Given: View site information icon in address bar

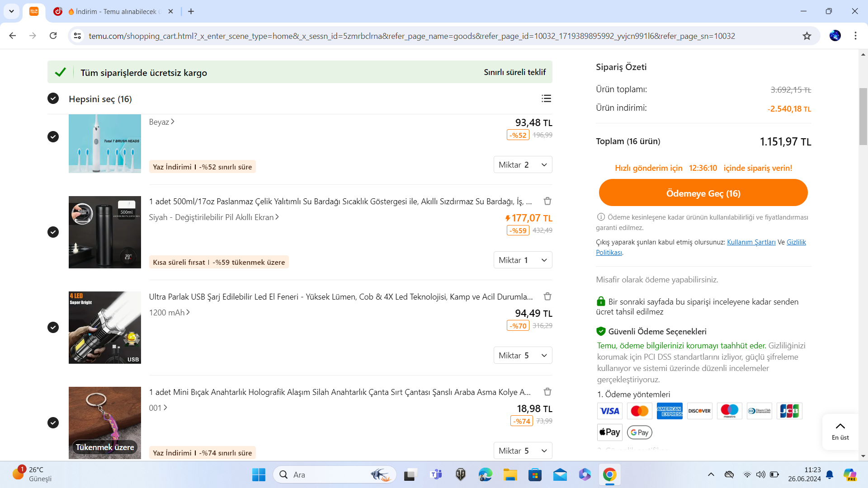Looking at the screenshot, I should click(77, 36).
